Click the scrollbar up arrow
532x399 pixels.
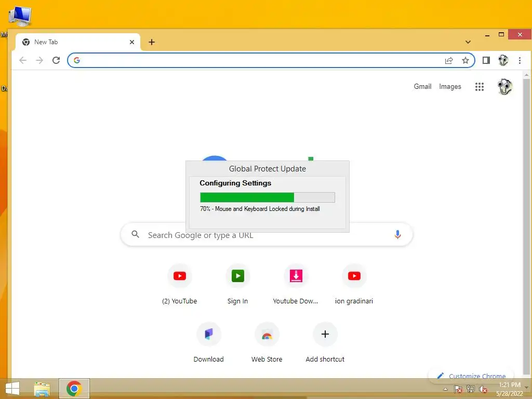tap(526, 75)
